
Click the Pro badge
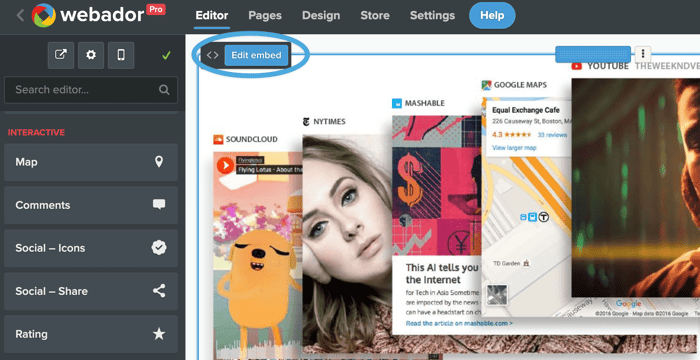point(156,9)
